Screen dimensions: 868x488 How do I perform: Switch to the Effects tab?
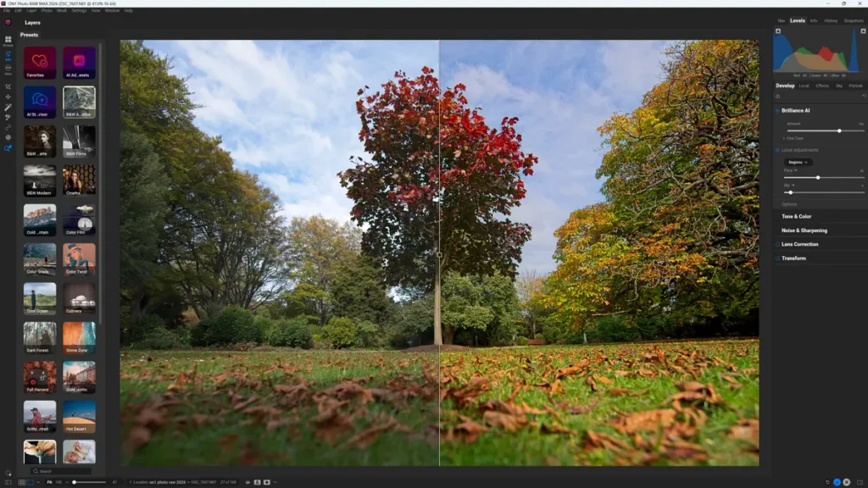point(822,86)
